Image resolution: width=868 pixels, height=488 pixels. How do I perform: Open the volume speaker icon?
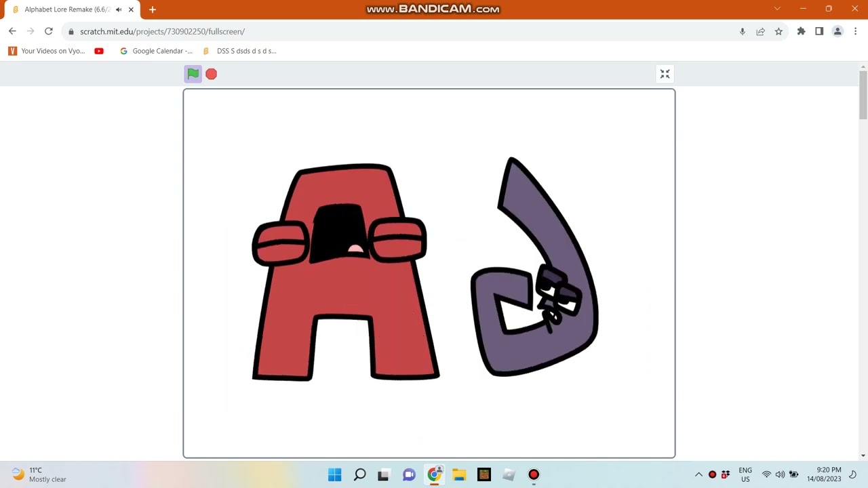[x=780, y=474]
